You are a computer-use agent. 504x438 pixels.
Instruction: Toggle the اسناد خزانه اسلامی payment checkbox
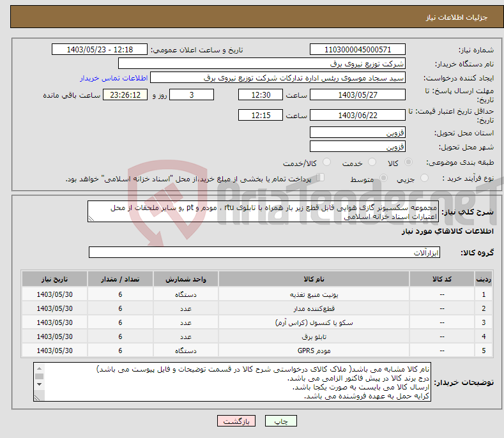321,177
